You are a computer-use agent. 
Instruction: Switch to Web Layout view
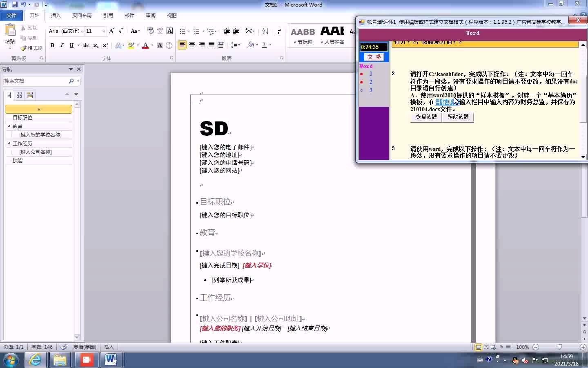pyautogui.click(x=493, y=347)
